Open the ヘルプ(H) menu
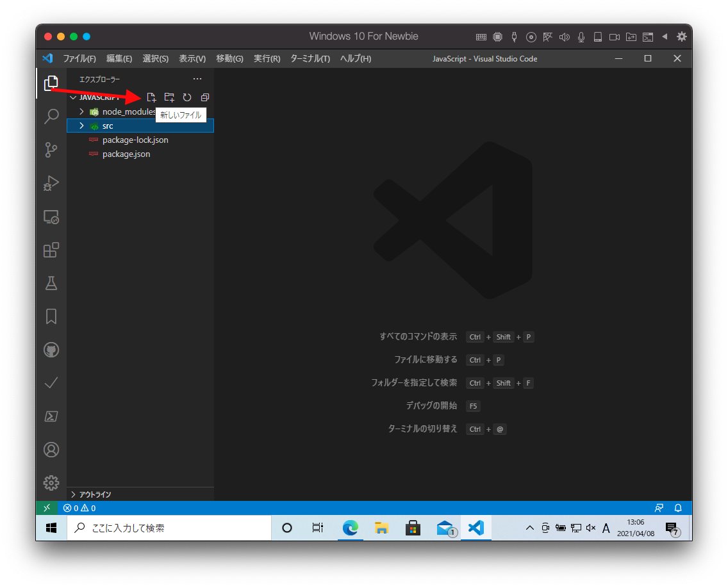Image resolution: width=728 pixels, height=588 pixels. [356, 58]
